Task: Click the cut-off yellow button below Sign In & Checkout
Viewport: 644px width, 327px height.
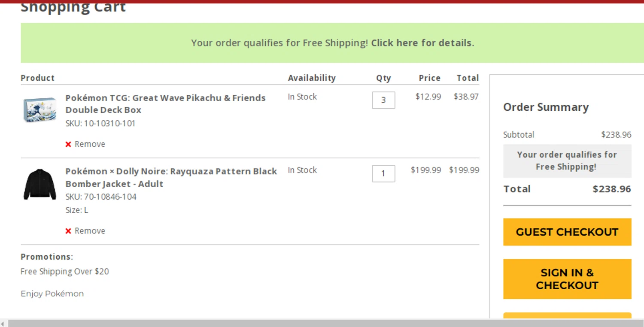Action: (x=567, y=315)
